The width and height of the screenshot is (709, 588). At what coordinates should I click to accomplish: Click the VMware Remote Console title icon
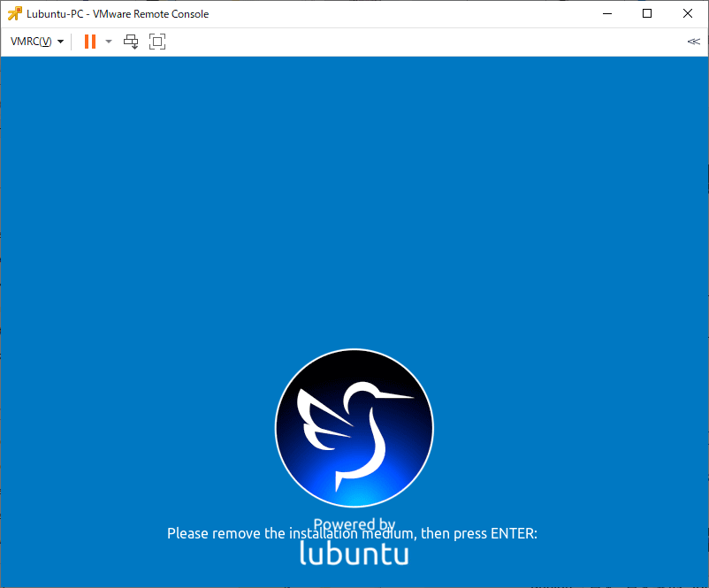(x=14, y=14)
